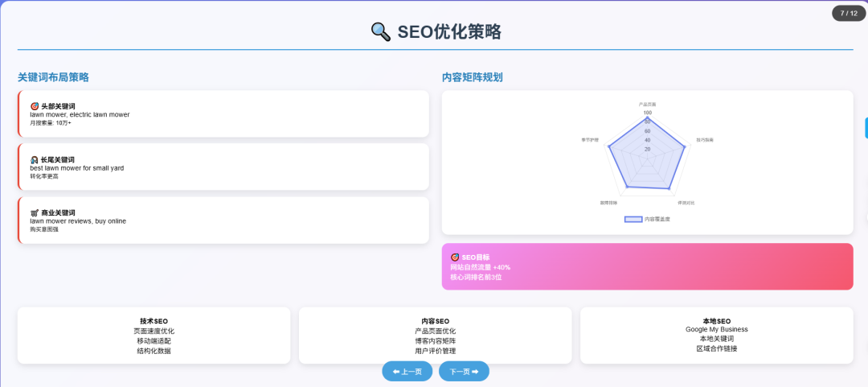Click the 评测对比 axis label
The width and height of the screenshot is (868, 387).
pos(686,203)
